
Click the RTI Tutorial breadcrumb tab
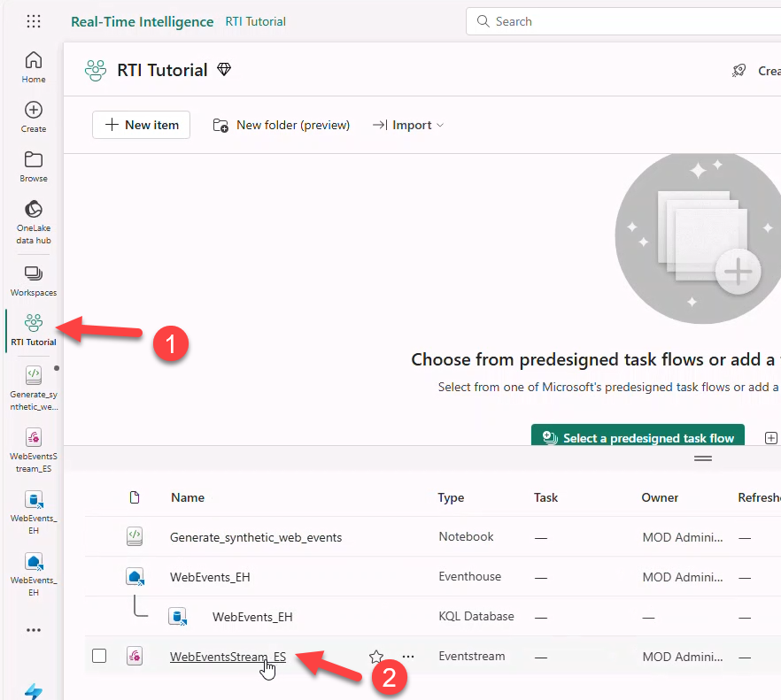(255, 21)
